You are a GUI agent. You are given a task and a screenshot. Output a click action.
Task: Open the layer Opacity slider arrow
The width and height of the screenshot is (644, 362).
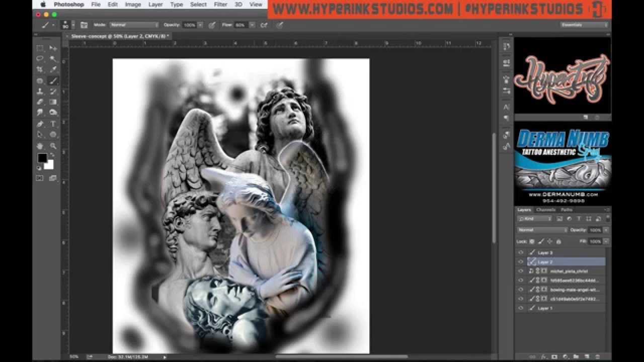[605, 230]
